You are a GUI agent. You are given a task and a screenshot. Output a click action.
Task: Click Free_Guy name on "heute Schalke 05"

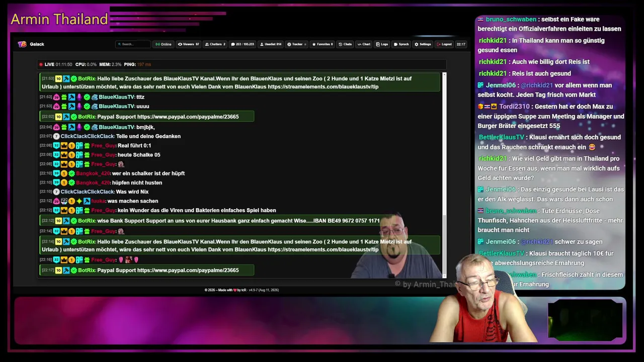104,155
